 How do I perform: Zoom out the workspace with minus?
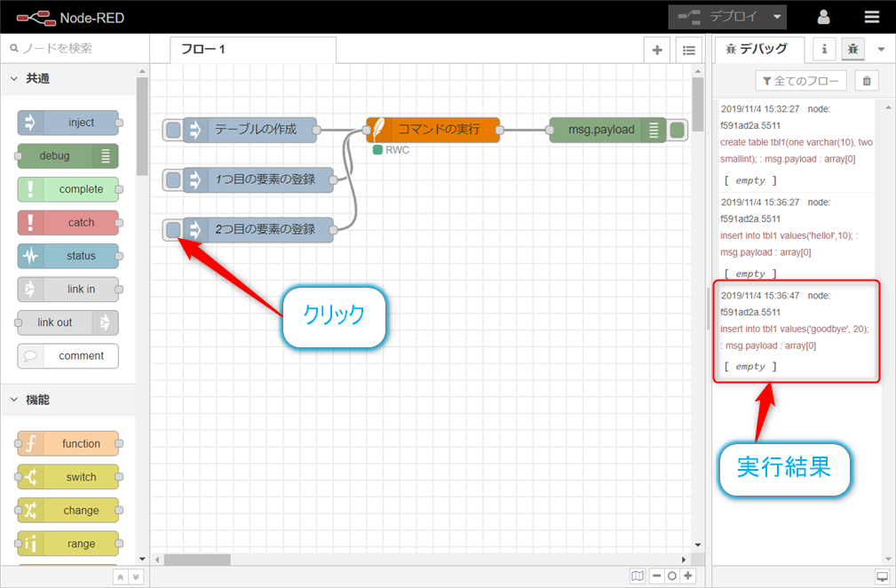point(656,576)
